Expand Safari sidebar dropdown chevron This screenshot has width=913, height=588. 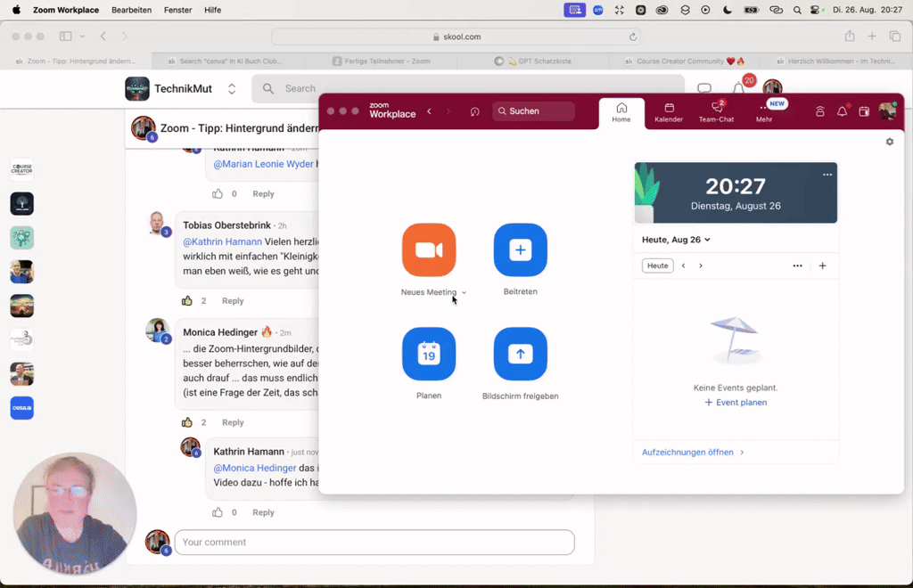(82, 36)
